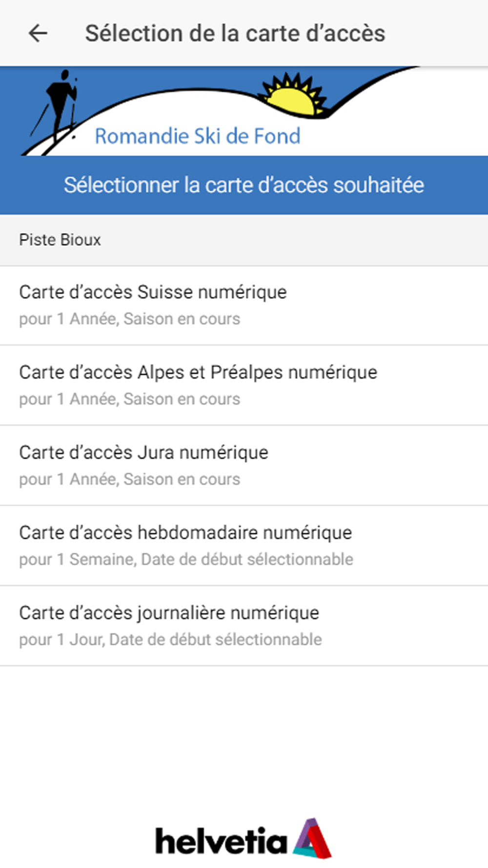Open Carte d'accès journalière numérique
Viewport: 488px width, 868px height.
tap(169, 613)
